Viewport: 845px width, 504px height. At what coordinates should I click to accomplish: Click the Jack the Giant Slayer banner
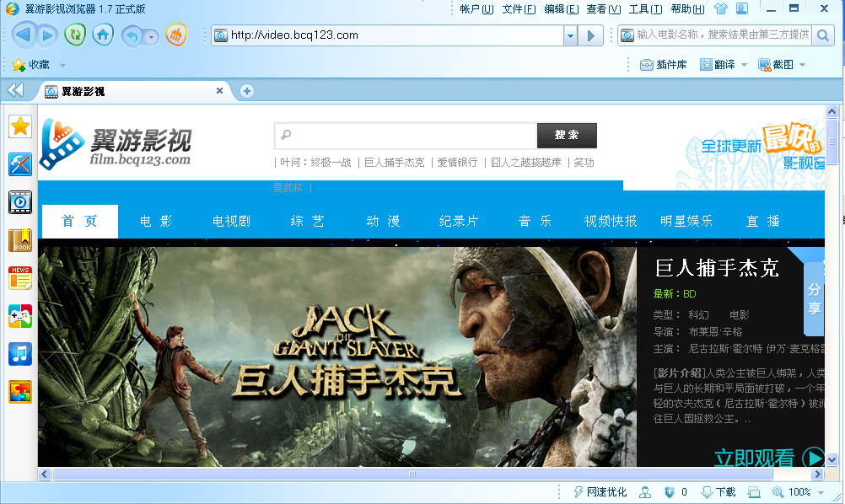pyautogui.click(x=337, y=357)
